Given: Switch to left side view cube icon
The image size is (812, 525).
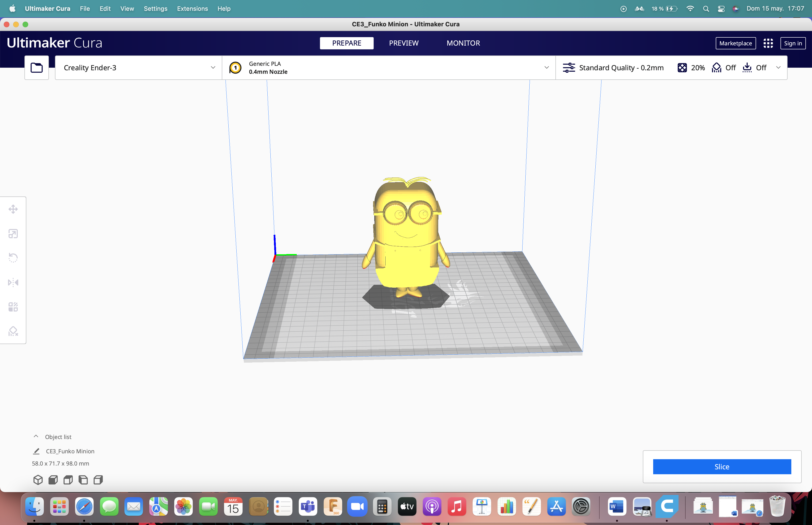Looking at the screenshot, I should click(x=83, y=480).
